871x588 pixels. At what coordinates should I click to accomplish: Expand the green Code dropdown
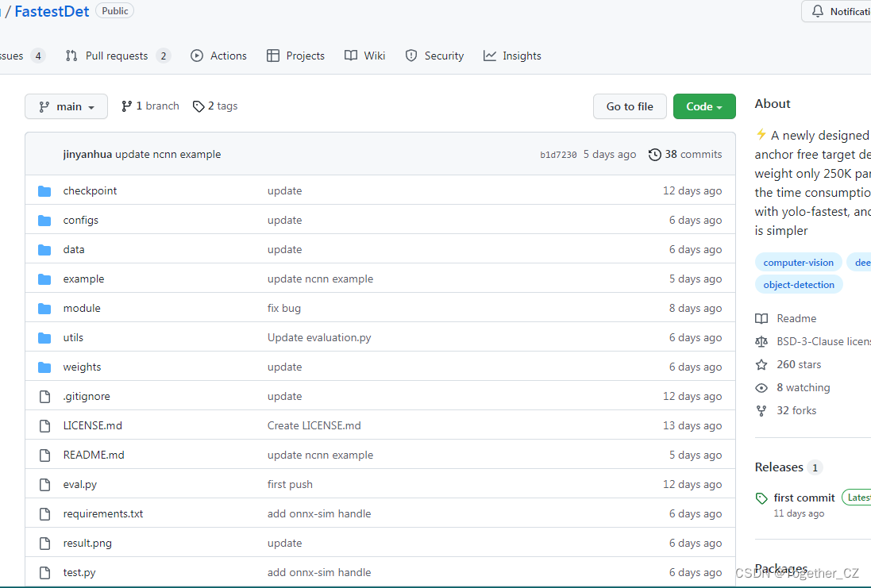(x=704, y=106)
